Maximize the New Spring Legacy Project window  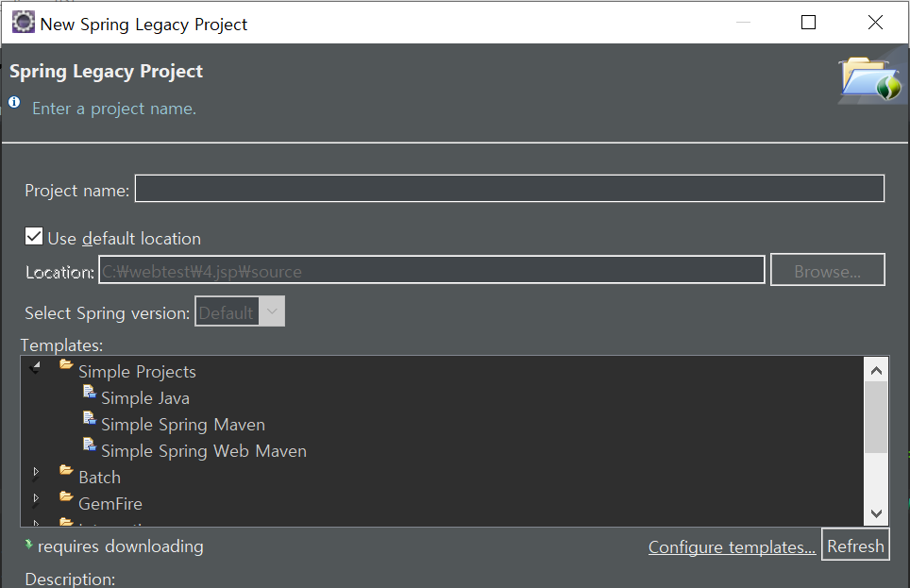click(808, 22)
